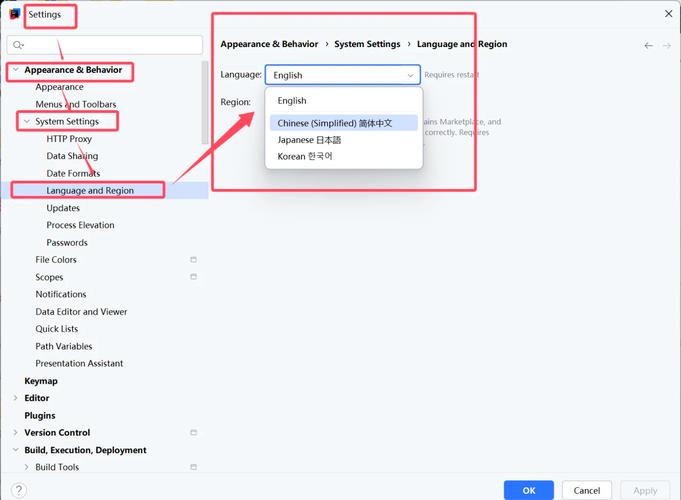Click the IntelliJ logo in title bar
Viewport: 681px width, 500px height.
[x=14, y=14]
